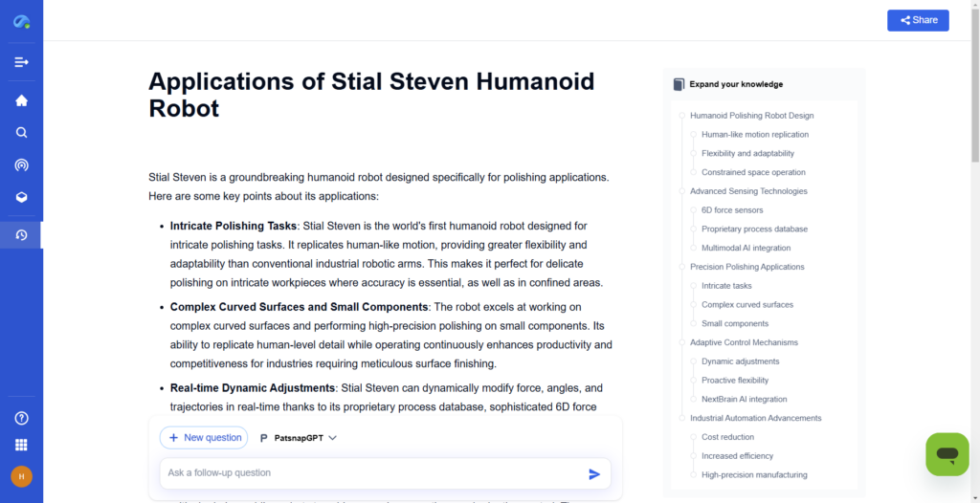This screenshot has width=980, height=503.
Task: Select Humanoid Polishing Robot Design topic
Action: pyautogui.click(x=751, y=116)
